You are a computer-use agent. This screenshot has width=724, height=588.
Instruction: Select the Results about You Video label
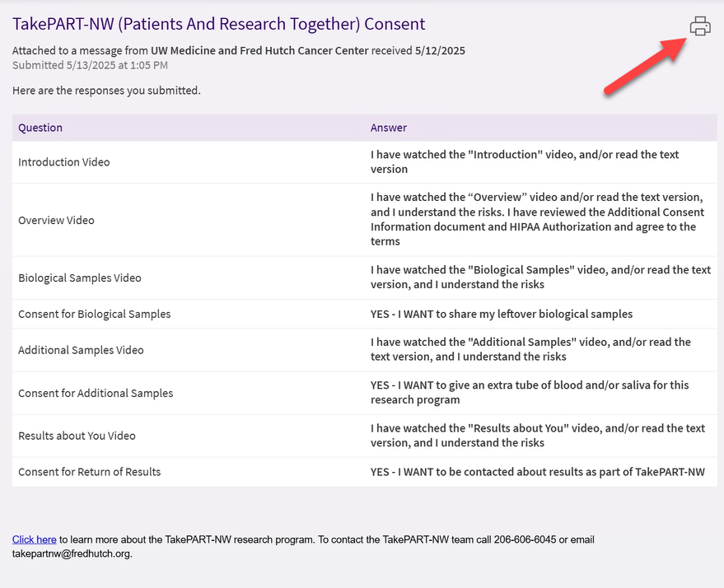point(77,436)
